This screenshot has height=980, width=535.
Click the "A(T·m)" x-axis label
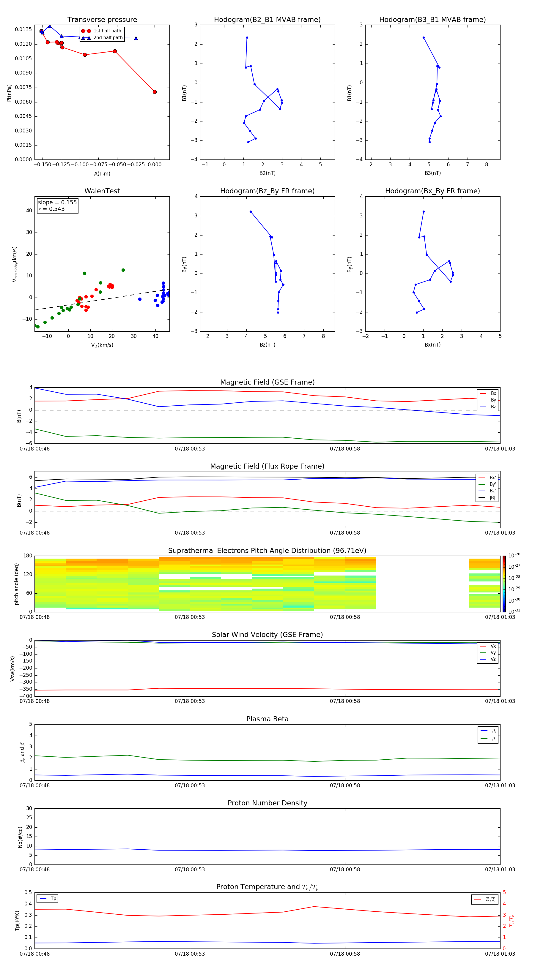pyautogui.click(x=102, y=174)
